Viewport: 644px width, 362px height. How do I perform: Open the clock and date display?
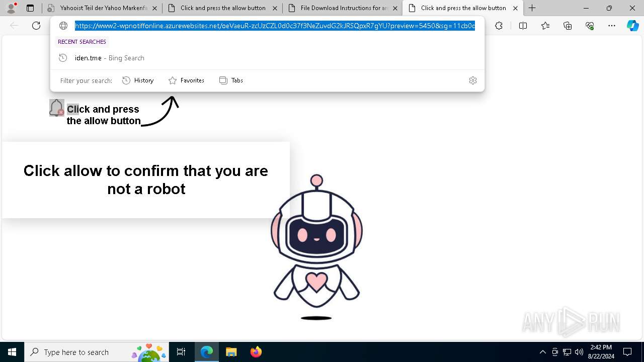[x=601, y=352]
